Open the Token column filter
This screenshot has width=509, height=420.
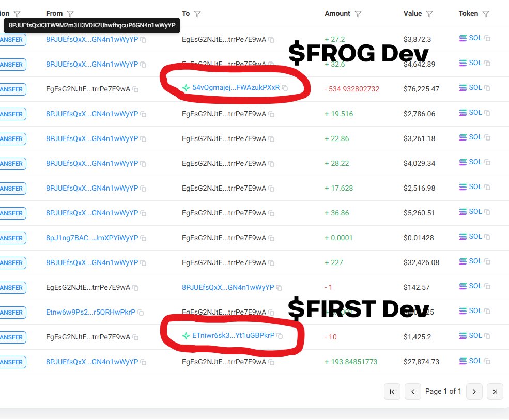486,13
